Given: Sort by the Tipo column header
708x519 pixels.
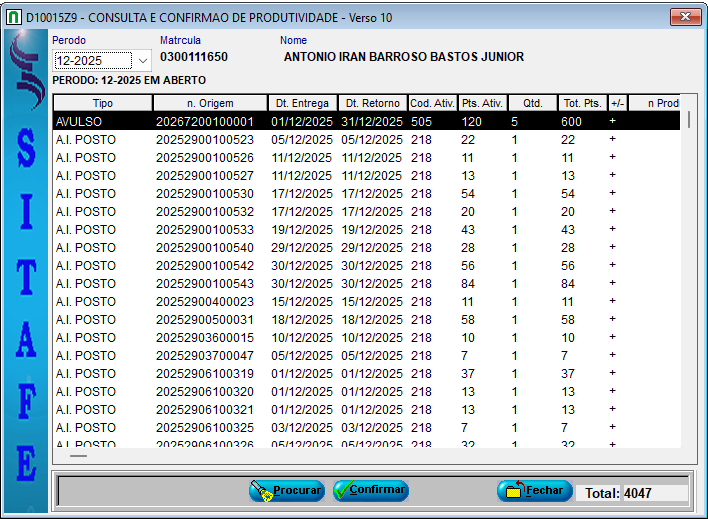Looking at the screenshot, I should (x=102, y=103).
